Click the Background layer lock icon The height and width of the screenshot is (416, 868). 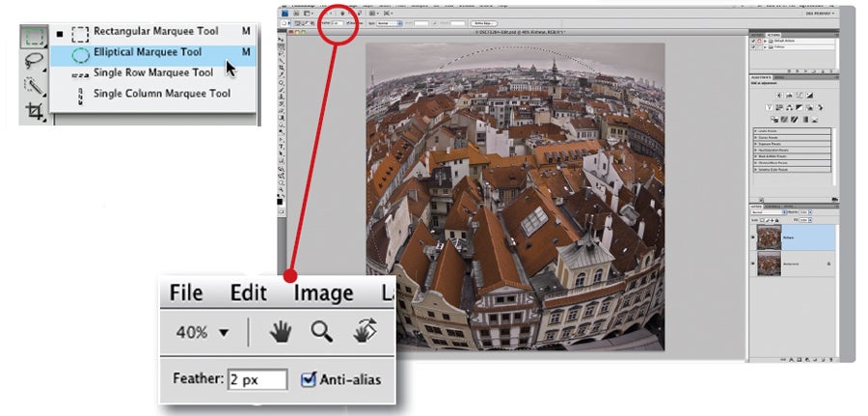[828, 263]
